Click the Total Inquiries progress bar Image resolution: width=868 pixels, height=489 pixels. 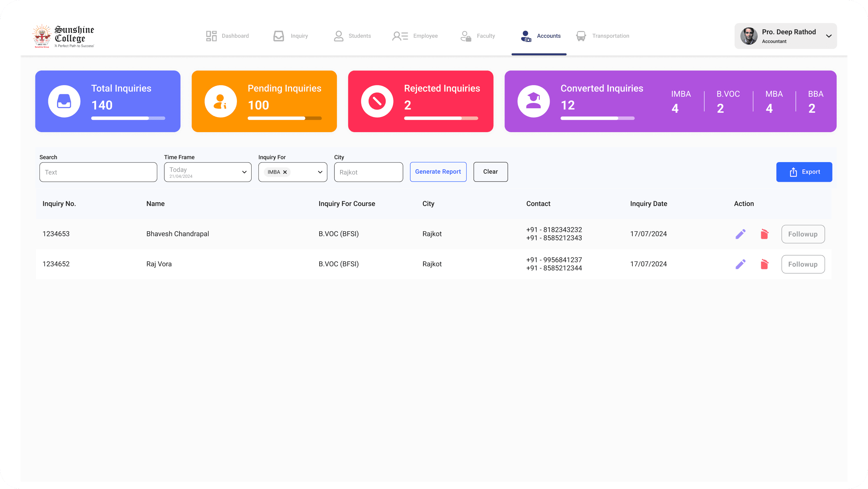pos(128,118)
